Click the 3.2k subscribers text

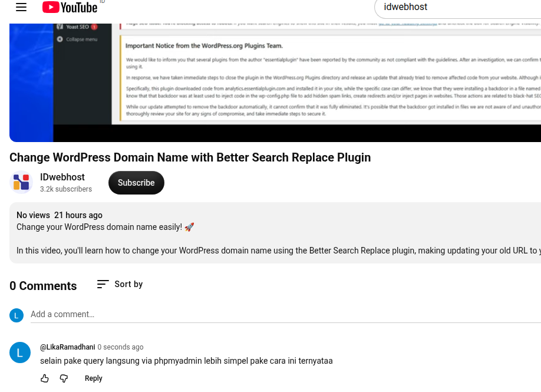coord(66,189)
